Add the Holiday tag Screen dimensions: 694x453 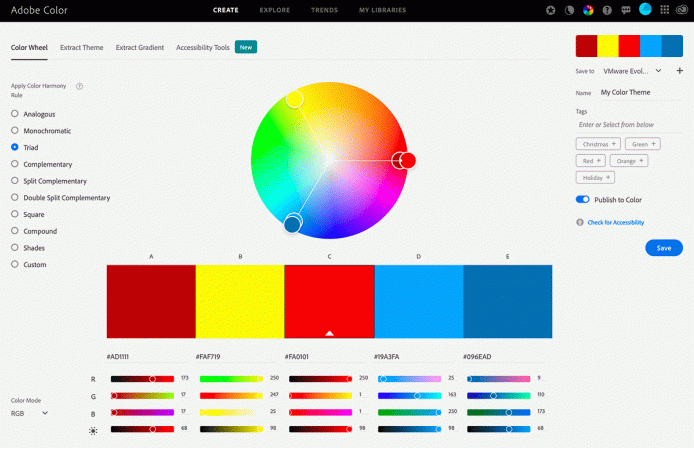[x=595, y=178]
